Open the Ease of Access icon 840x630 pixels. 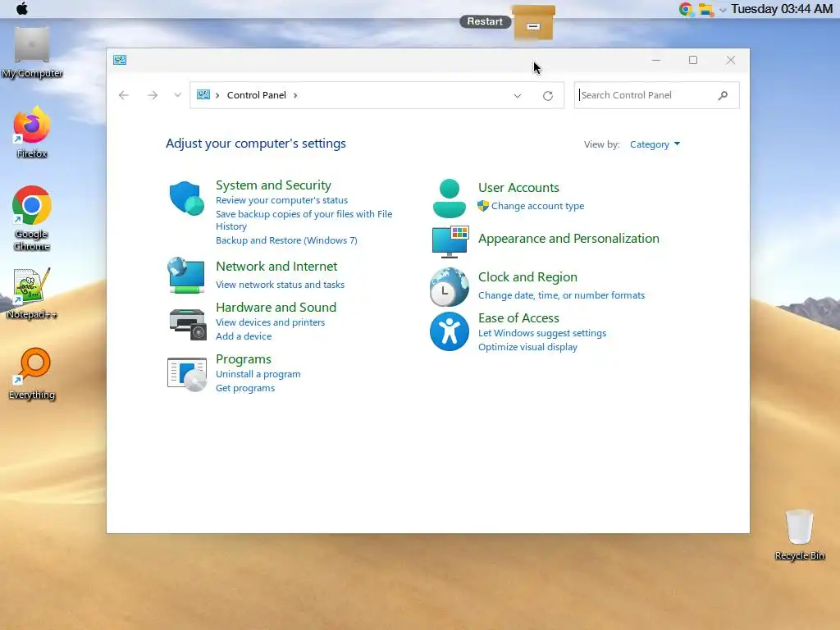coord(449,331)
